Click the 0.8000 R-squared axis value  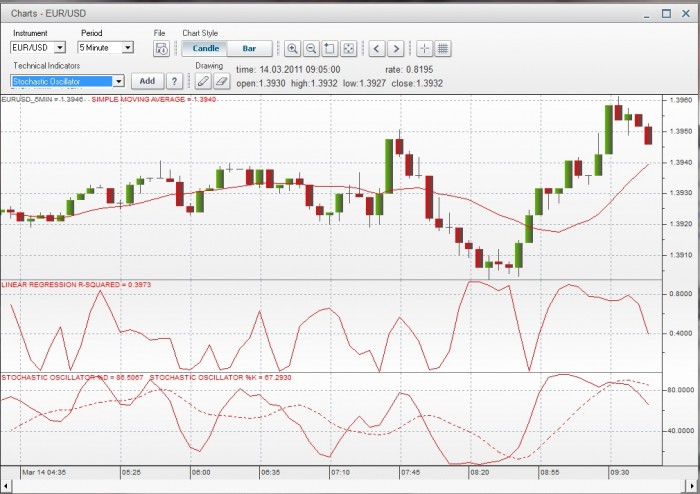[x=681, y=294]
